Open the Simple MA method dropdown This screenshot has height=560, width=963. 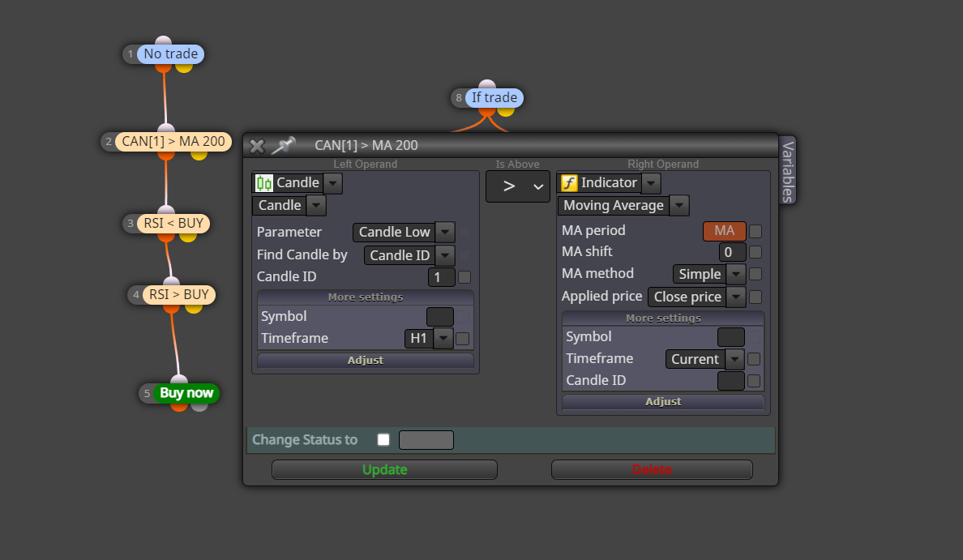click(736, 274)
